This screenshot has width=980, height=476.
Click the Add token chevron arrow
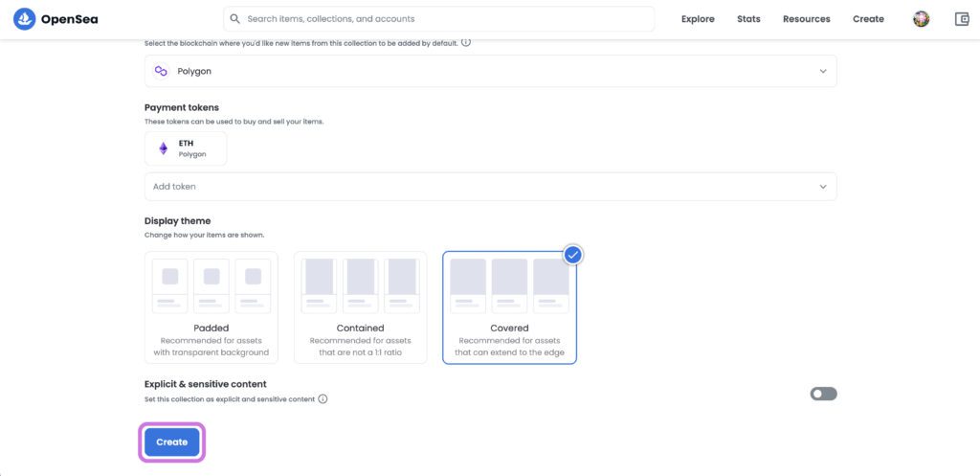coord(823,187)
